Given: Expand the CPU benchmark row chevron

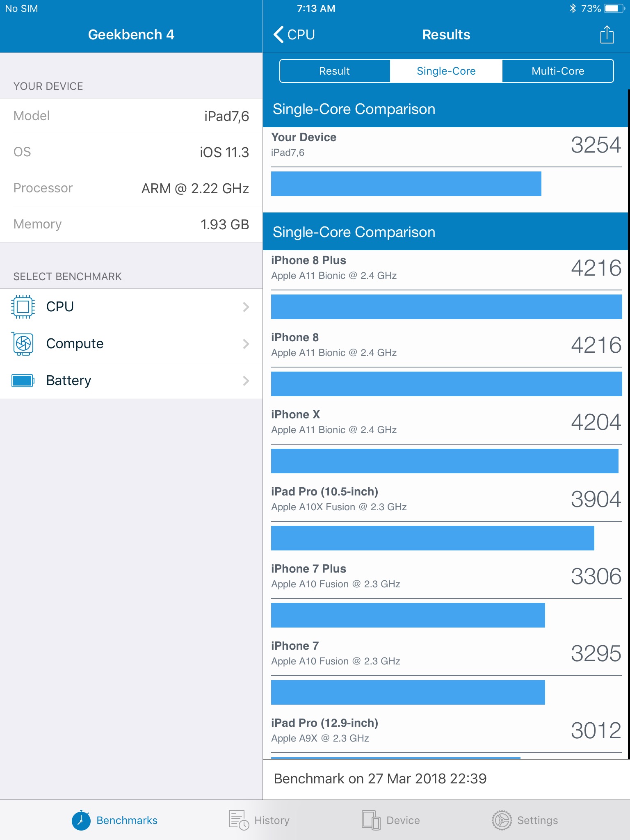Looking at the screenshot, I should [x=246, y=307].
